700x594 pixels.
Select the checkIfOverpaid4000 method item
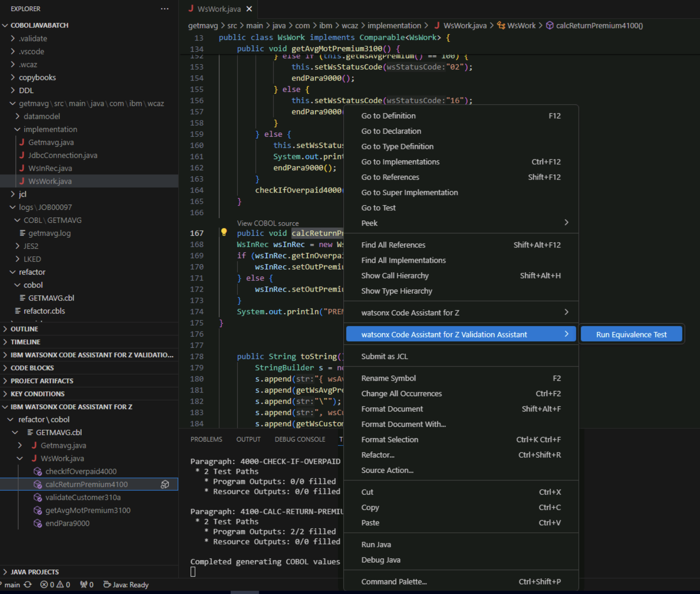tap(81, 471)
